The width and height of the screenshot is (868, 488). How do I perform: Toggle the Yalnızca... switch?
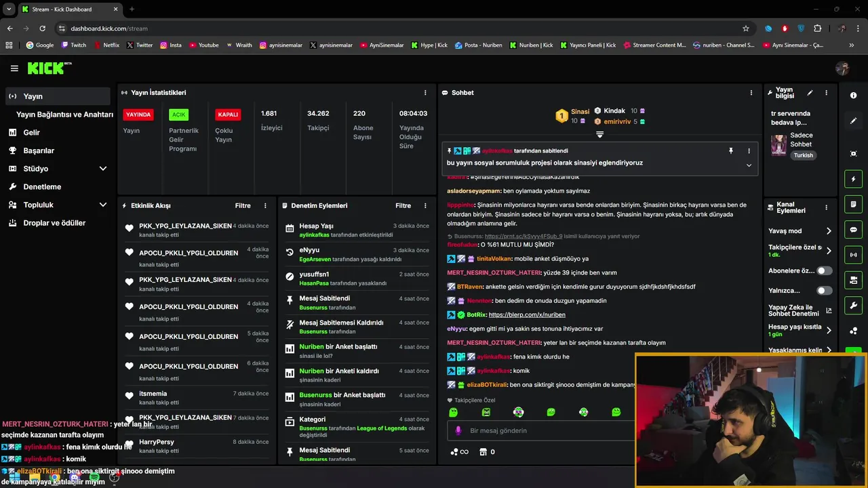pos(824,291)
